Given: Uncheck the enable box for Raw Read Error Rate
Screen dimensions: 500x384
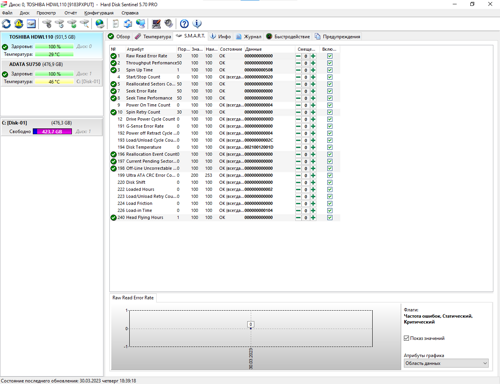Looking at the screenshot, I should click(330, 56).
